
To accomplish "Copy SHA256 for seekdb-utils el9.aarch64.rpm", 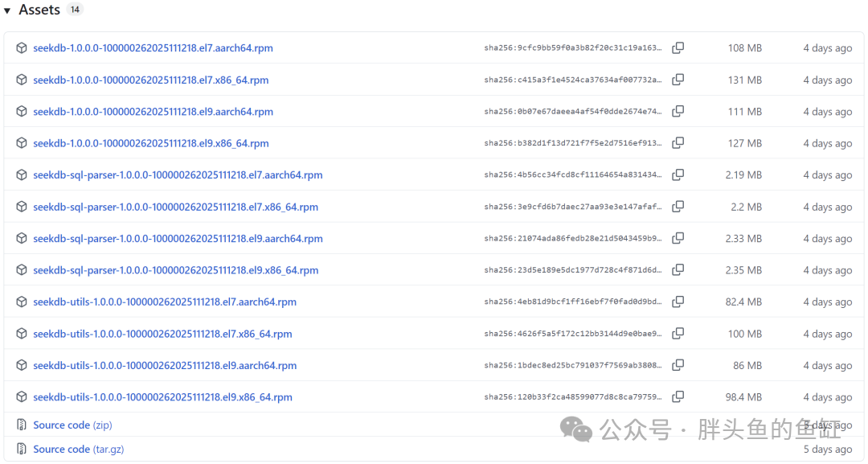I will click(x=678, y=365).
